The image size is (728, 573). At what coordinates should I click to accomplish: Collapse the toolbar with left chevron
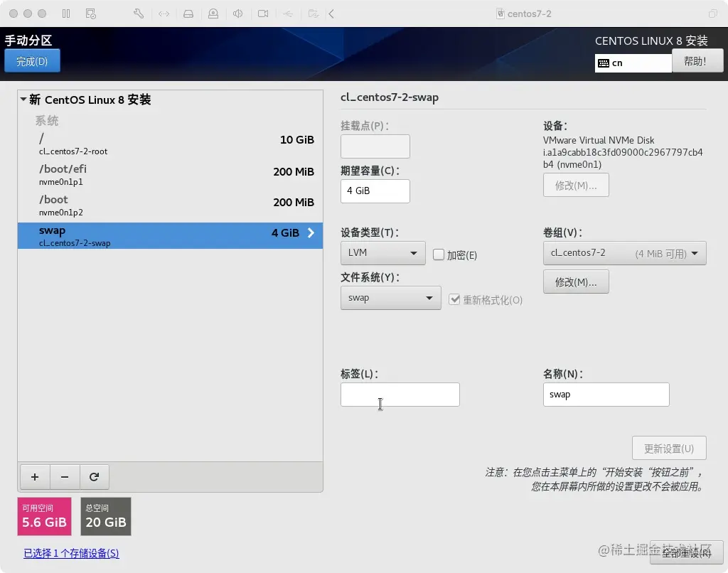point(331,14)
